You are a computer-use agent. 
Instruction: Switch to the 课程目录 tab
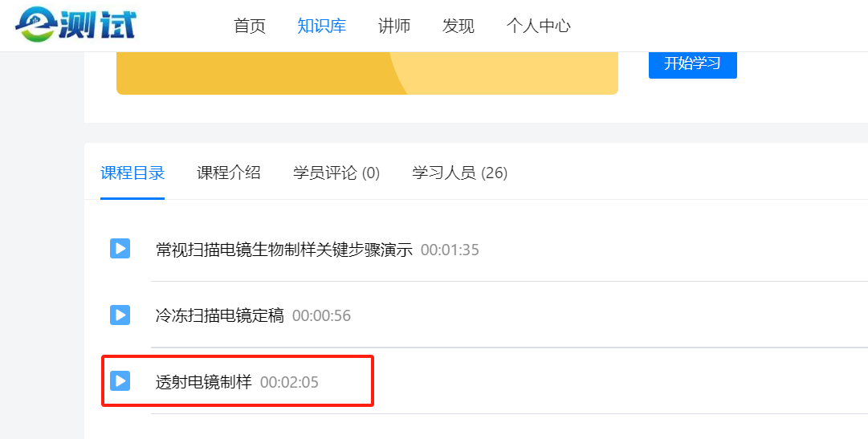point(132,173)
